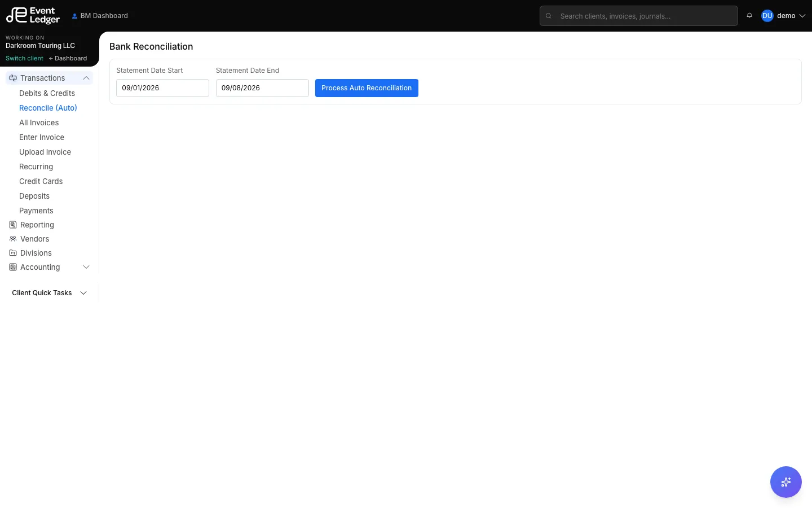Click the Reporting sidebar icon

(x=13, y=225)
